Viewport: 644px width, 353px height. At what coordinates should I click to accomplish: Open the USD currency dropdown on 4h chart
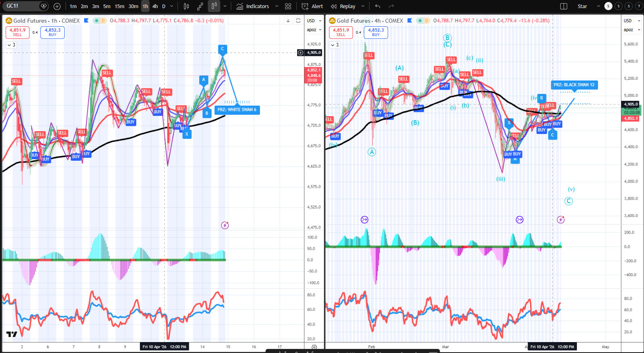click(632, 21)
